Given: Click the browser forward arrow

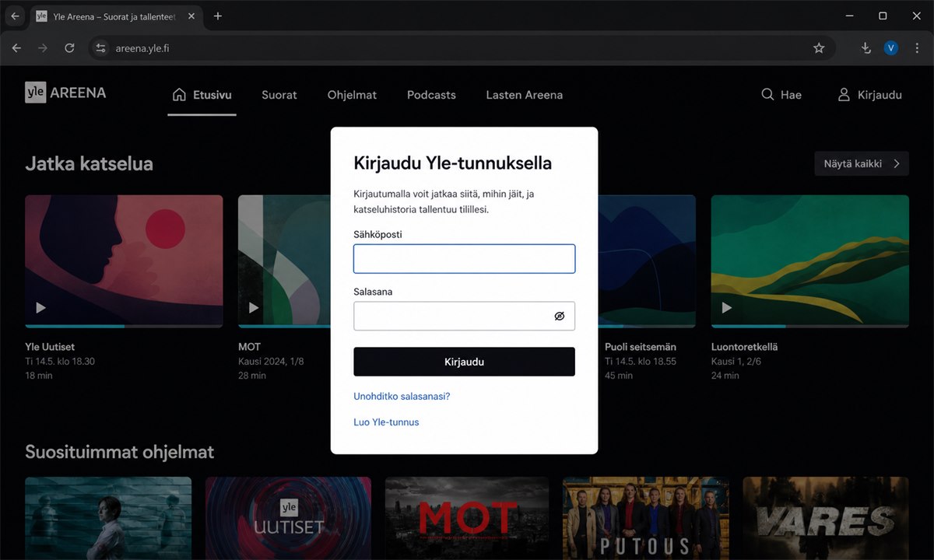Looking at the screenshot, I should (43, 48).
